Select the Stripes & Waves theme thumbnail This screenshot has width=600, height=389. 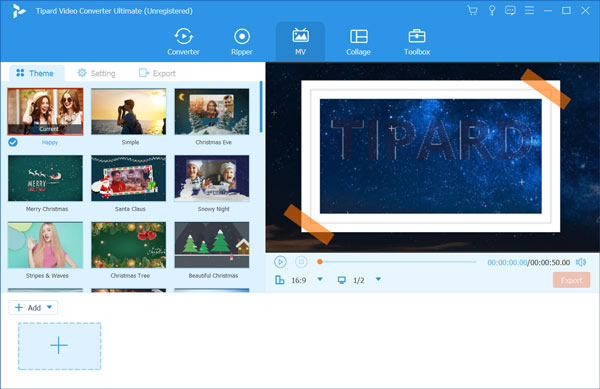[x=45, y=245]
